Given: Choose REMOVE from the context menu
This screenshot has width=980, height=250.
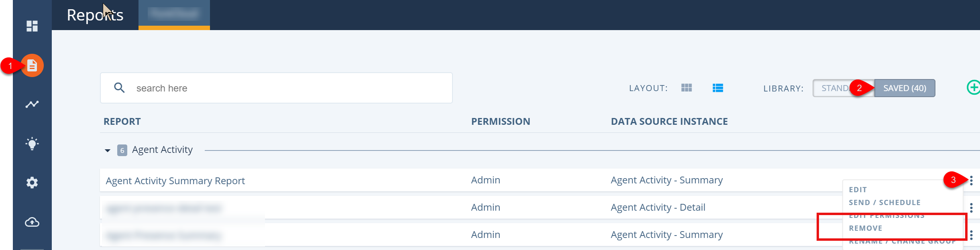Looking at the screenshot, I should [866, 228].
